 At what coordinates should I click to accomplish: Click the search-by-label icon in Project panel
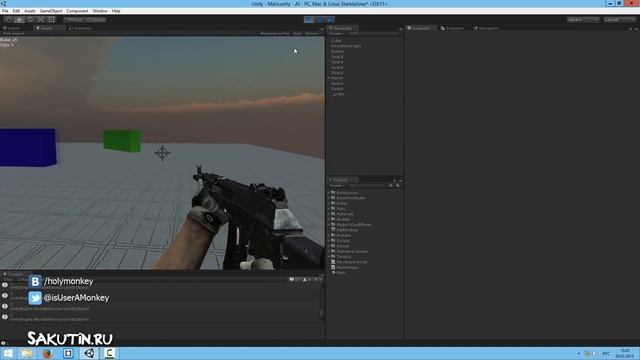click(398, 185)
